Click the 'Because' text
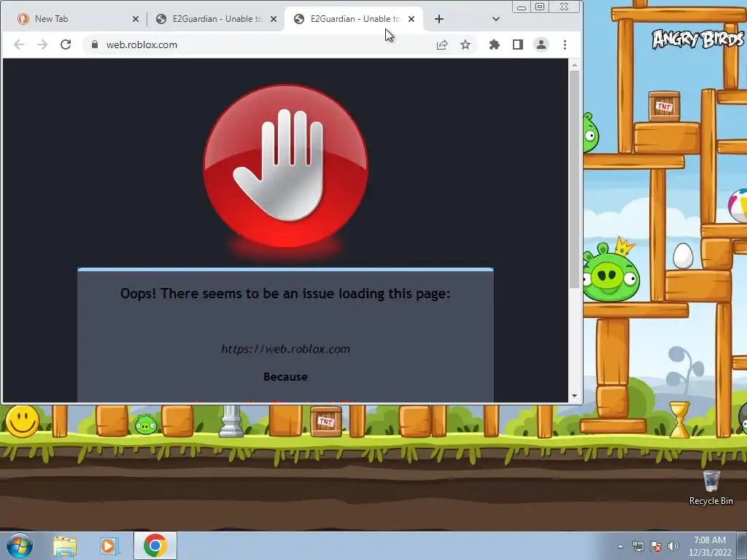747x560 pixels. pos(285,377)
